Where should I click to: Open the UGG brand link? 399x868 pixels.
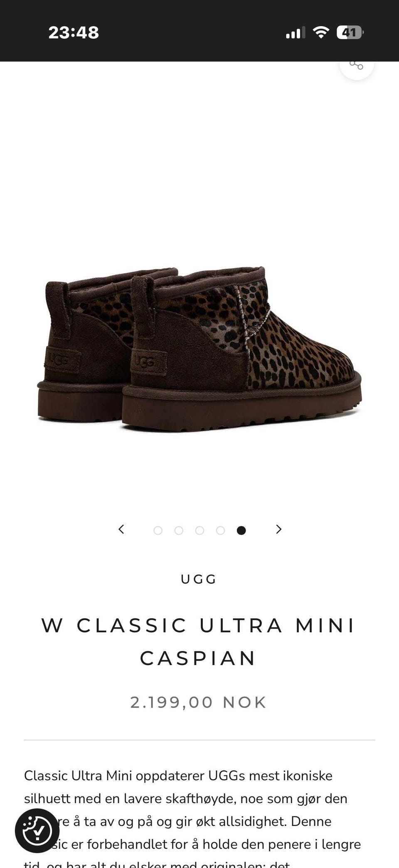[x=199, y=579]
